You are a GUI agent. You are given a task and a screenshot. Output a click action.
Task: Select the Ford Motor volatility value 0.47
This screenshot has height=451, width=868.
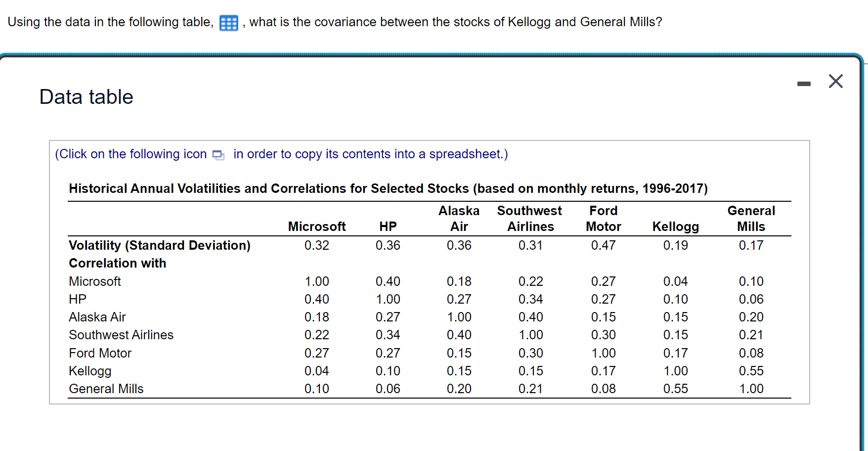tap(603, 245)
